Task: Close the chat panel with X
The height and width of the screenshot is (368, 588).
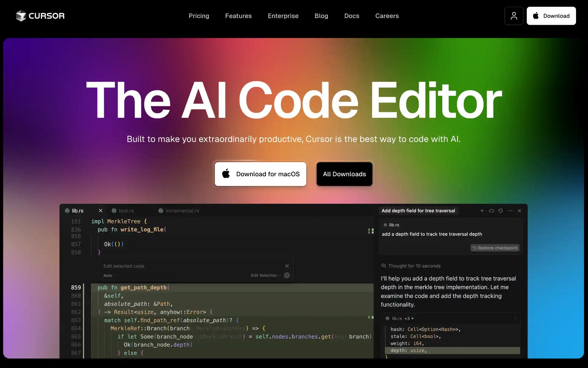Action: (x=519, y=211)
